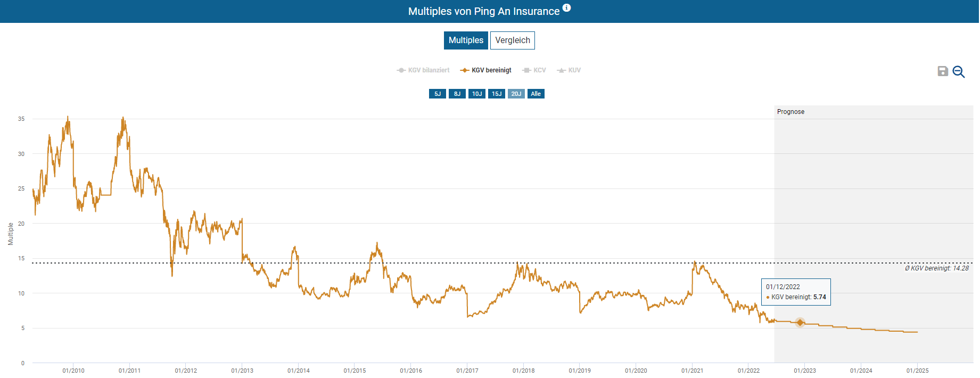Screen dimensions: 980x378
Task: Toggle the KUV legend entry
Action: click(569, 70)
